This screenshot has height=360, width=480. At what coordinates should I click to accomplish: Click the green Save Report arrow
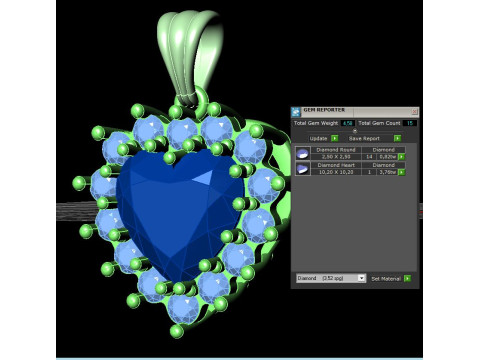(397, 138)
